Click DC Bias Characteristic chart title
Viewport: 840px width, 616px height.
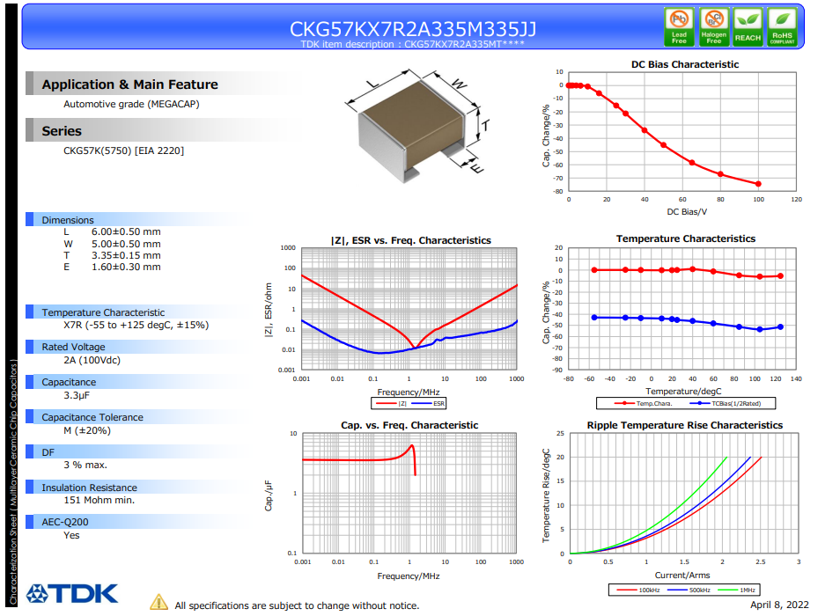coord(685,64)
